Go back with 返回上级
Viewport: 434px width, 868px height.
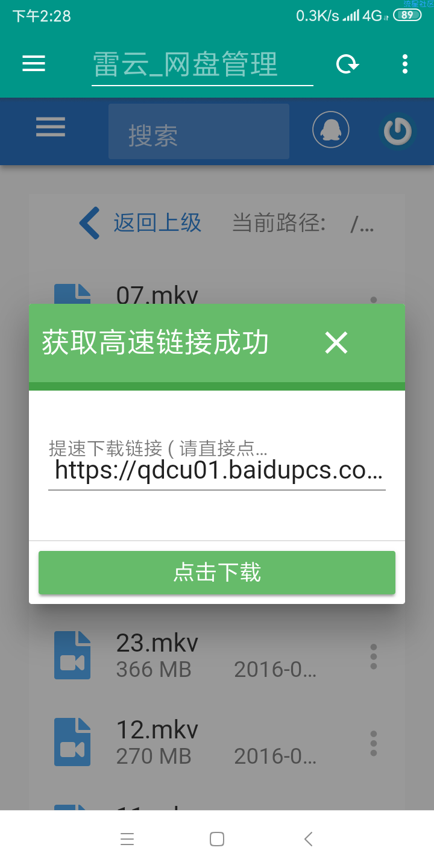point(157,223)
